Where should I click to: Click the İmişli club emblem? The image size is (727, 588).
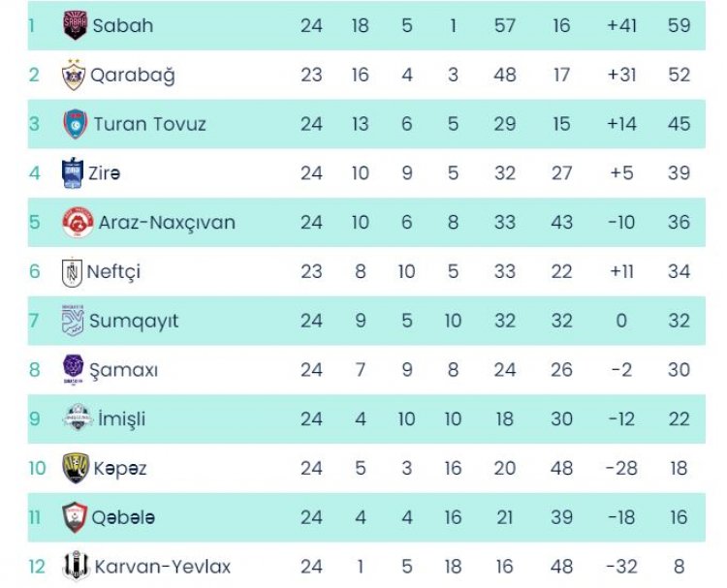click(77, 419)
